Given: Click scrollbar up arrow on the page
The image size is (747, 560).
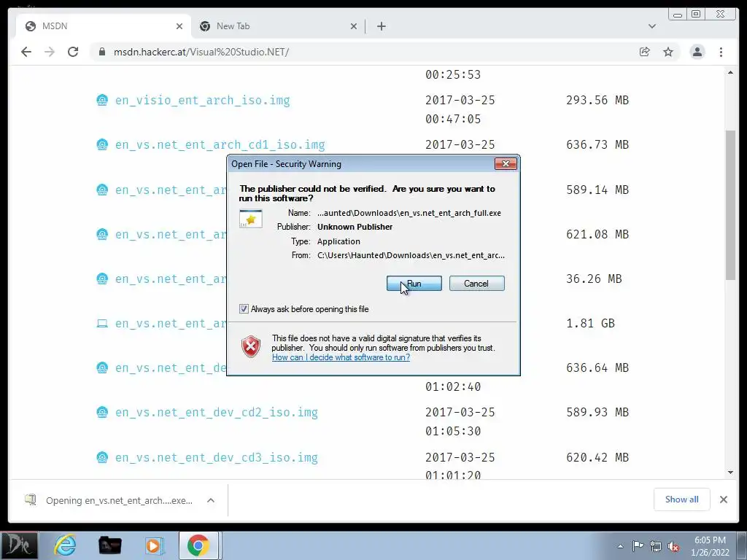Looking at the screenshot, I should [730, 72].
